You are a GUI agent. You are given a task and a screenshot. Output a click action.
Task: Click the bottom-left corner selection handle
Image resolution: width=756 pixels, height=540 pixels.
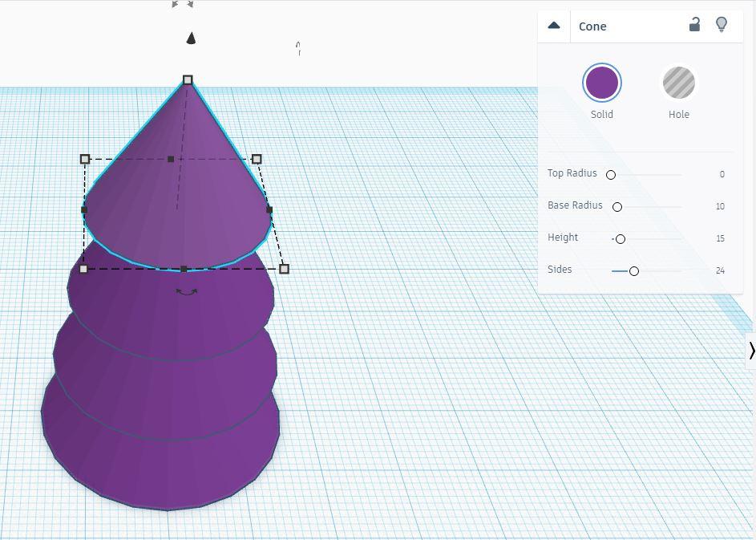click(x=83, y=269)
